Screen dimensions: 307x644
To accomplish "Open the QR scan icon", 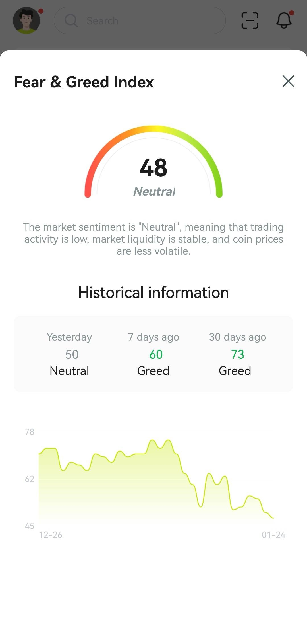I will [250, 20].
